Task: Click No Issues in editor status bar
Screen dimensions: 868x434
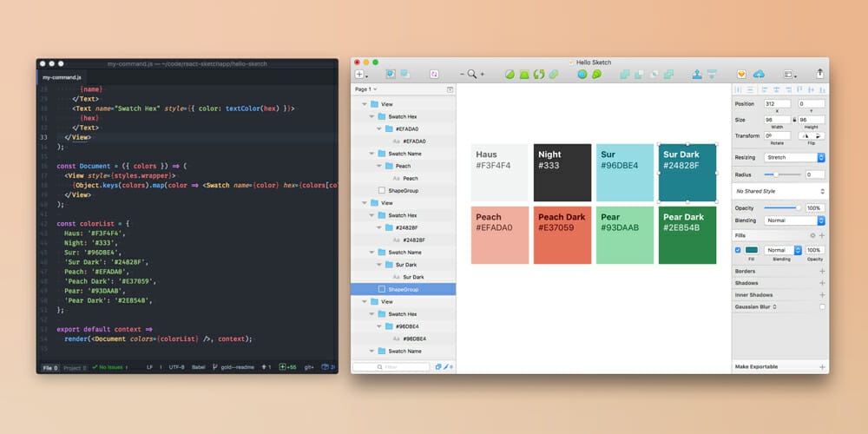Action: [109, 367]
